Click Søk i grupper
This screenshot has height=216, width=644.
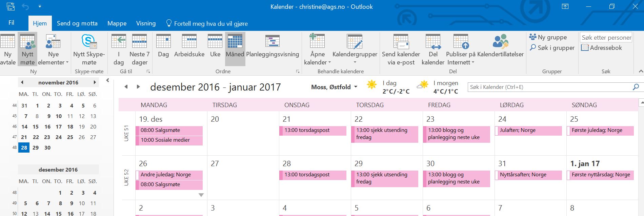(552, 48)
